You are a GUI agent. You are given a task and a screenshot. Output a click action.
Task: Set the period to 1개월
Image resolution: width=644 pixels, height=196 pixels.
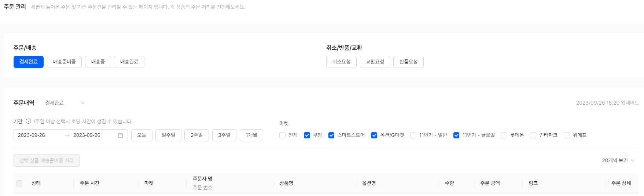pyautogui.click(x=251, y=135)
